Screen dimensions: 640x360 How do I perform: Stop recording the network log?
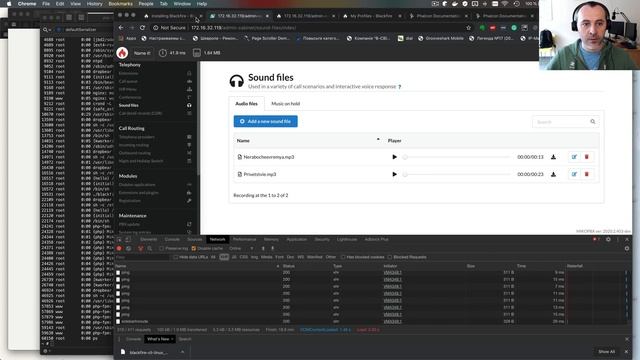(119, 248)
